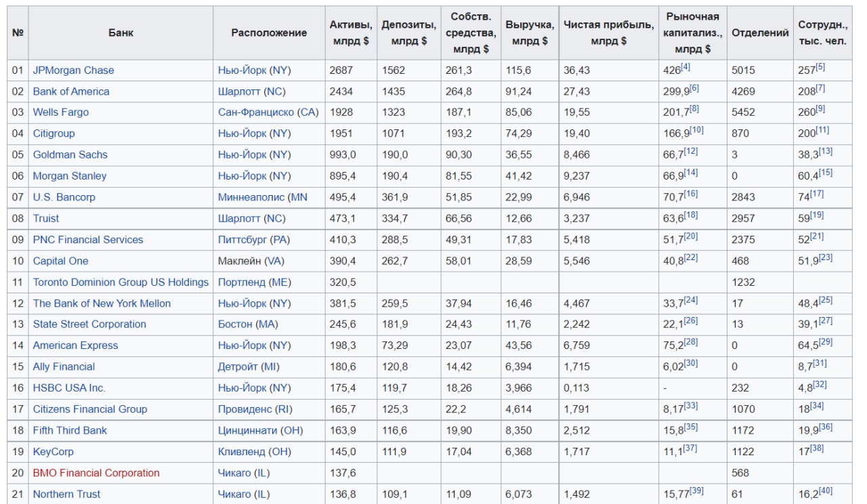Open the Провиденс city link

pos(246,409)
